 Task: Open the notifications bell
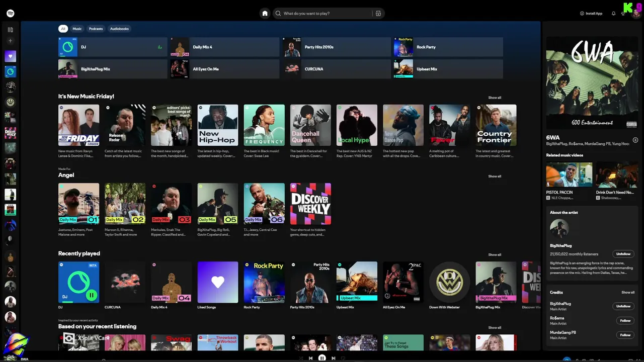click(613, 14)
